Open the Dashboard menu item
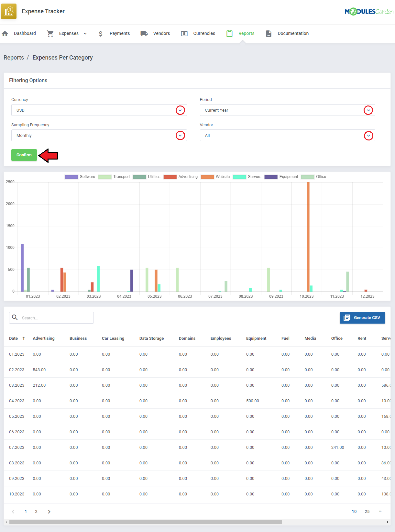The image size is (395, 532). pyautogui.click(x=25, y=33)
